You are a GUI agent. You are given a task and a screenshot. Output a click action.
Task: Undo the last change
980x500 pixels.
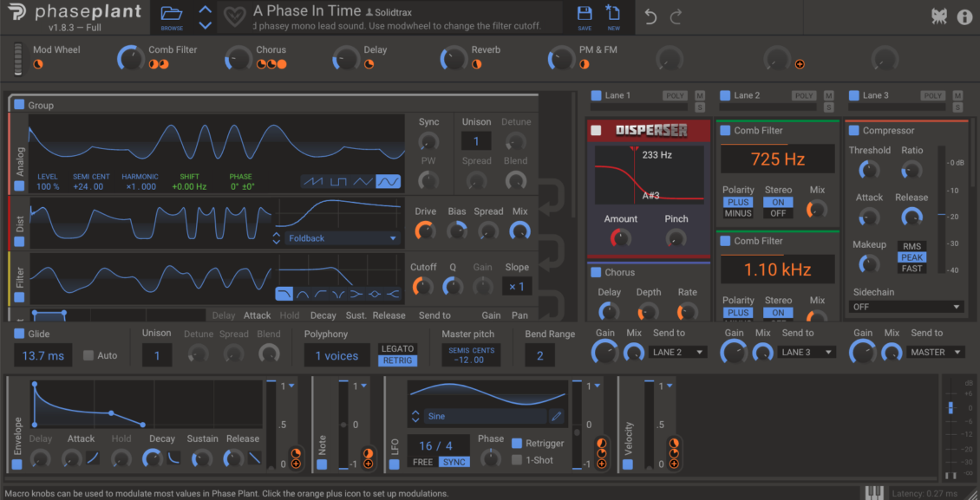tap(650, 16)
